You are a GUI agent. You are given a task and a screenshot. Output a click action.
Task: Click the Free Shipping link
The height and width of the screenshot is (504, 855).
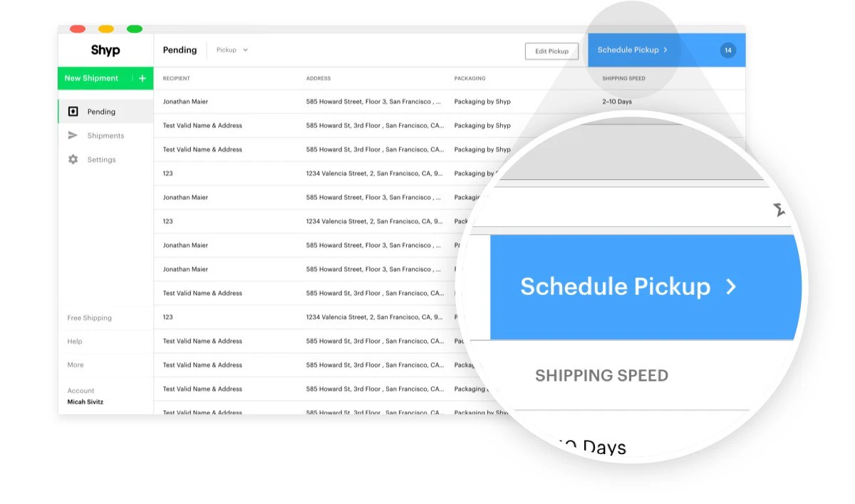(88, 317)
